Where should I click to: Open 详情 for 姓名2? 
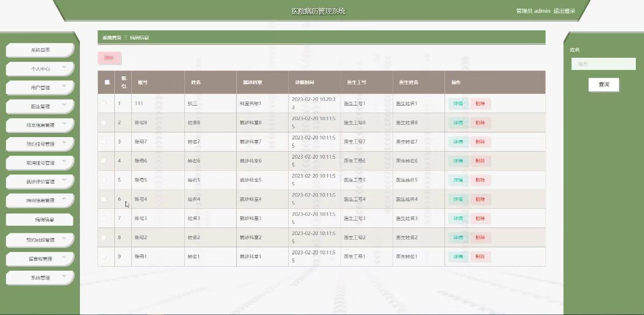458,237
